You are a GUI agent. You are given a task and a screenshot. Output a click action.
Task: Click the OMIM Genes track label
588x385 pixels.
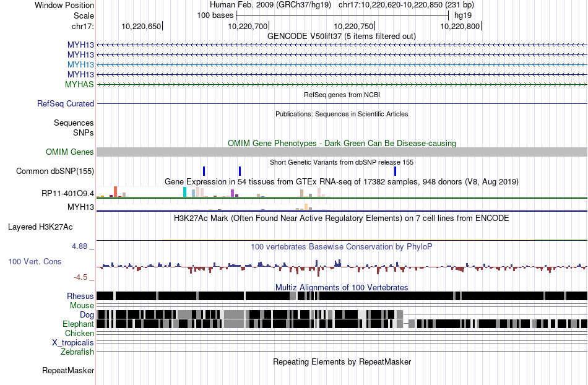click(69, 152)
